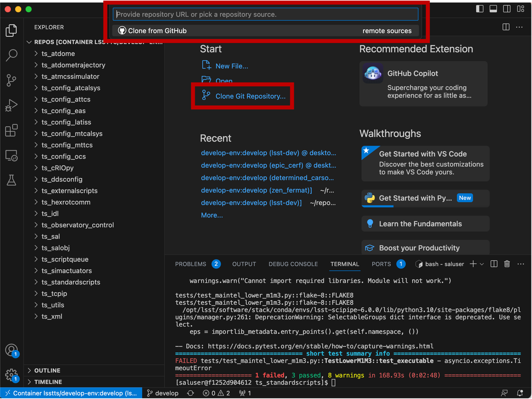Click the terminal command prompt line

256,383
